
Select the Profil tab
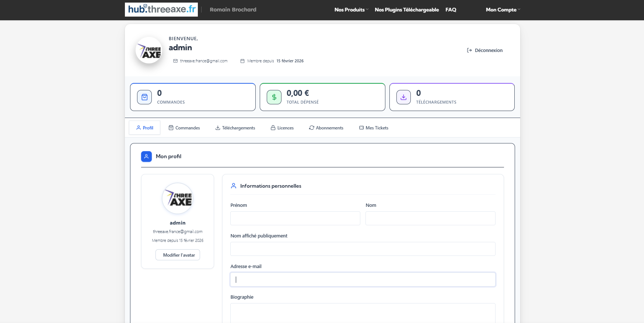[144, 128]
